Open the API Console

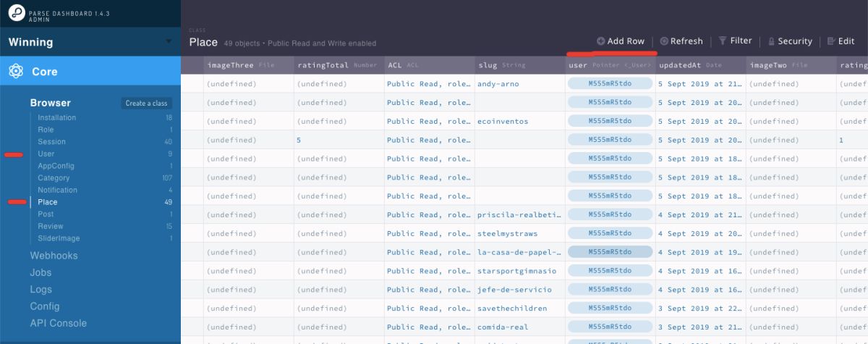pyautogui.click(x=58, y=323)
